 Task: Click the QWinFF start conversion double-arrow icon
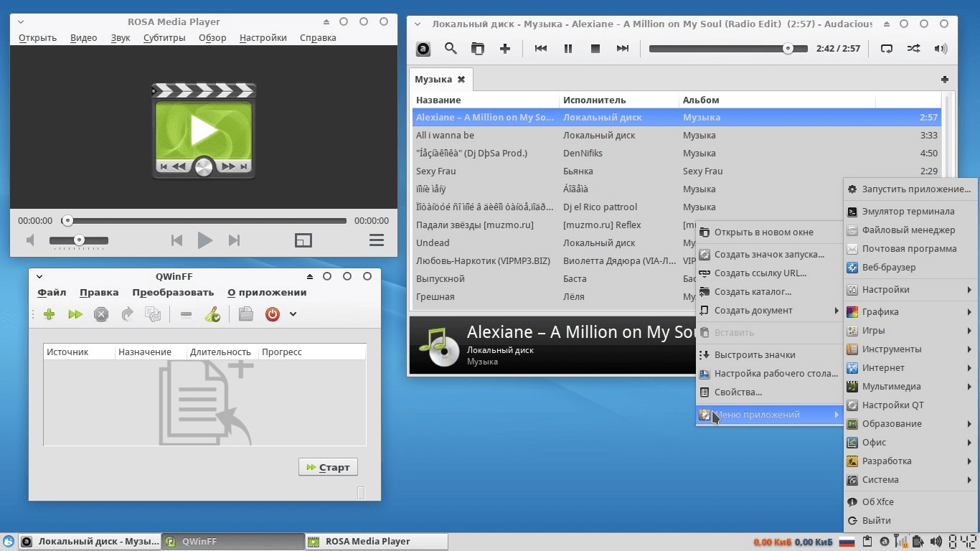click(75, 314)
